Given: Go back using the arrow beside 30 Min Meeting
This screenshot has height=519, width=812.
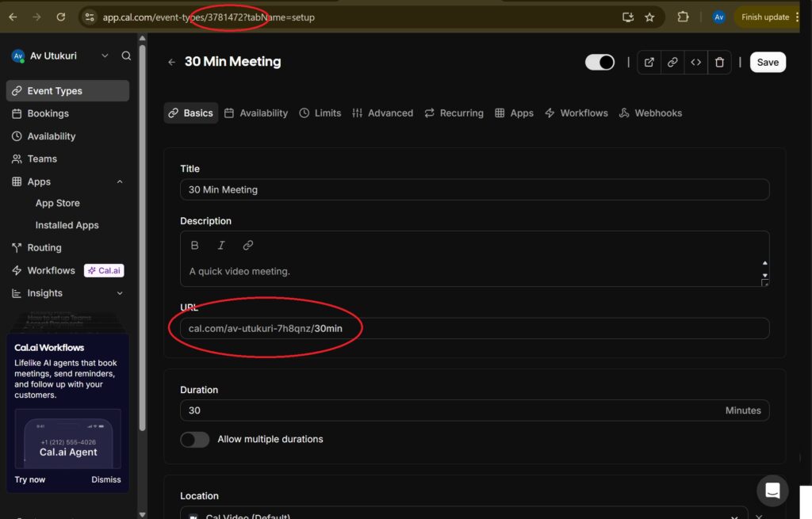Looking at the screenshot, I should tap(172, 62).
